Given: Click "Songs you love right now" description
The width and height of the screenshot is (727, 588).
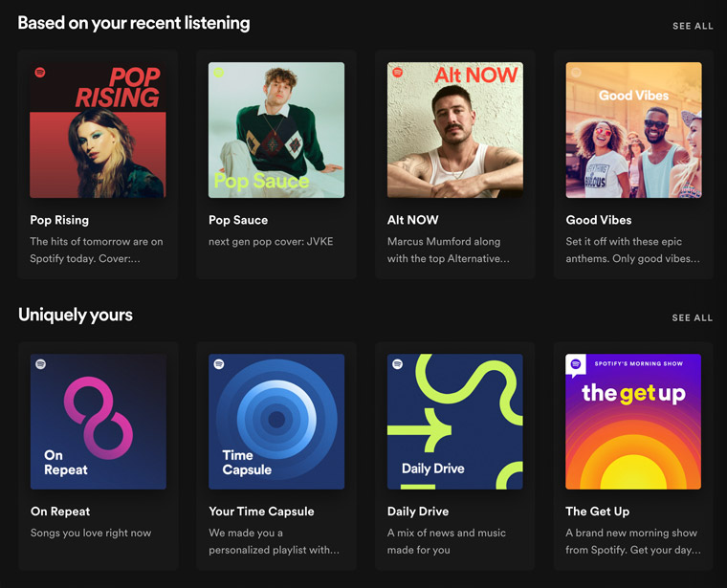Looking at the screenshot, I should [x=91, y=533].
